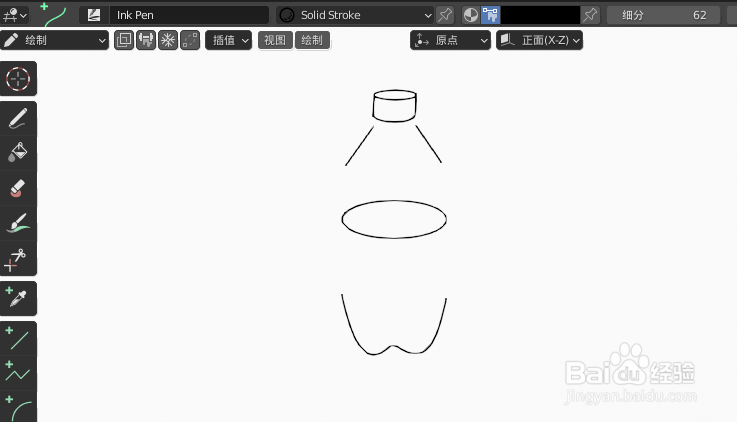Select the Eyedropper tool

tap(18, 298)
